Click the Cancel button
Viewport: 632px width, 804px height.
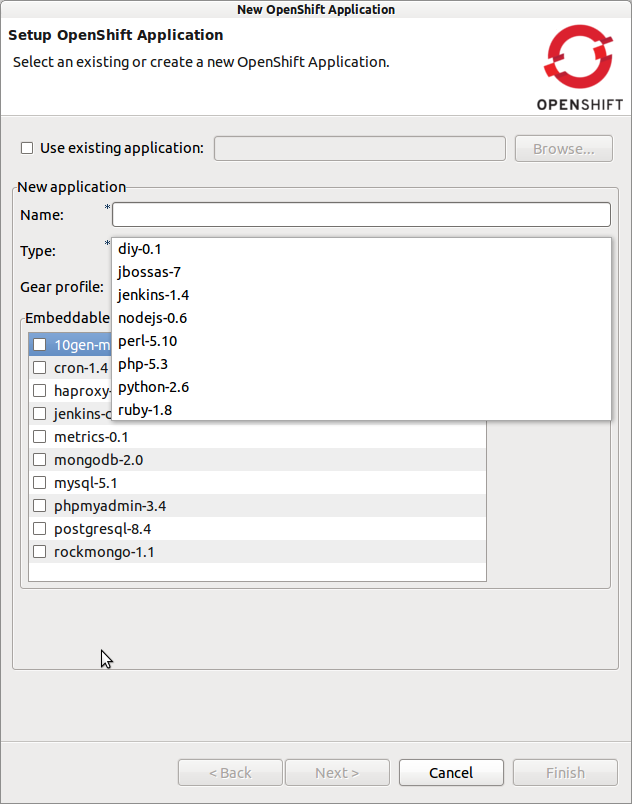(x=451, y=772)
